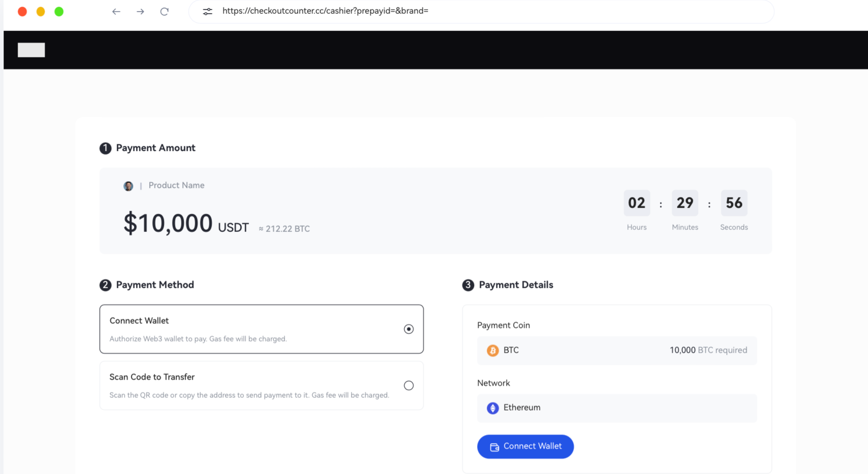Open the Ethereum Network selector
The image size is (868, 474).
pyautogui.click(x=617, y=408)
